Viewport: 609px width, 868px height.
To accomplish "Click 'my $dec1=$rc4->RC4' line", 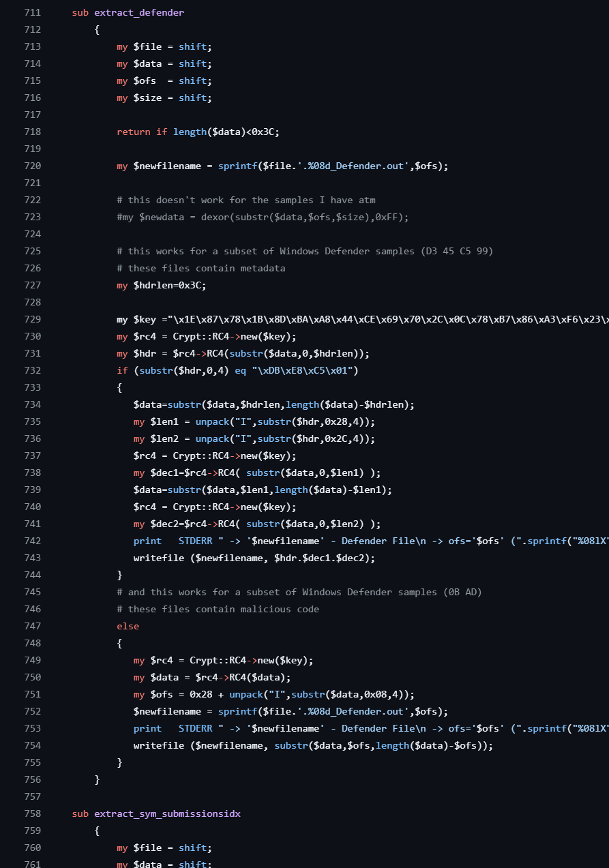I will tap(257, 473).
